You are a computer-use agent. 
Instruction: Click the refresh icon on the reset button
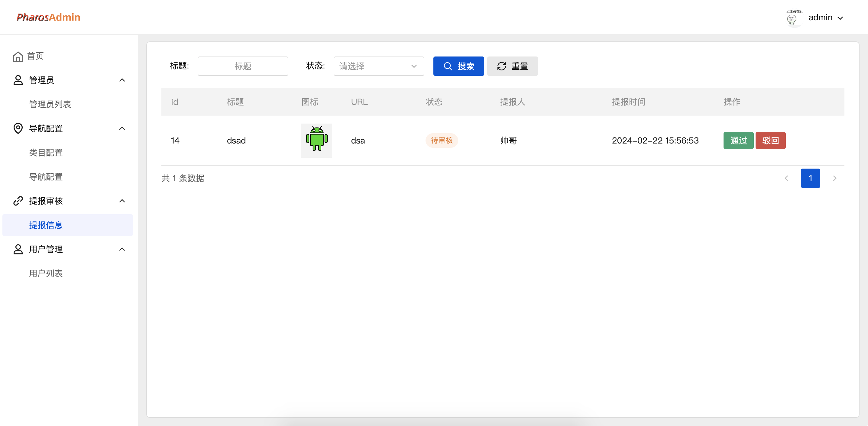coord(502,66)
